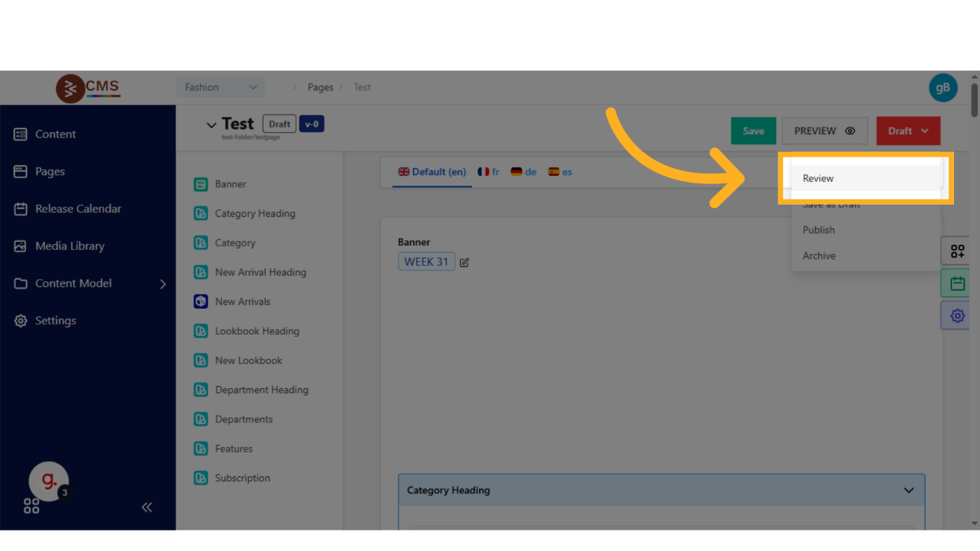Switch to the French (fr) language tab
This screenshot has width=980, height=551.
pos(489,172)
